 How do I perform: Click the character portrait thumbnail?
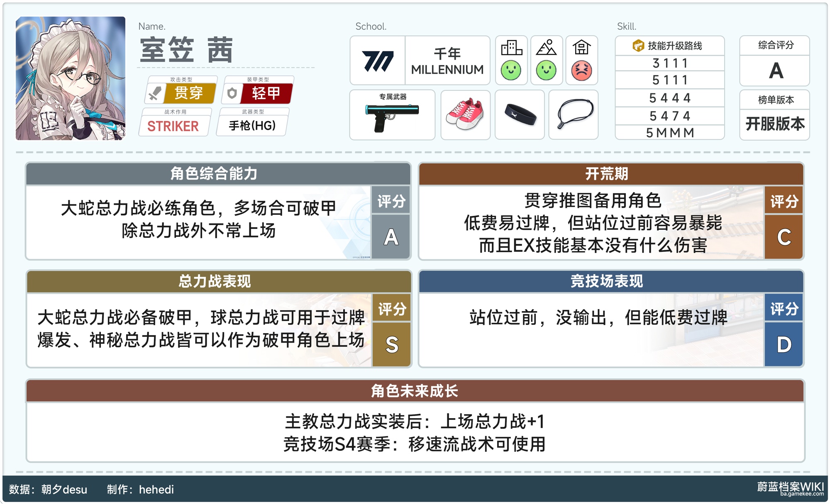point(71,78)
